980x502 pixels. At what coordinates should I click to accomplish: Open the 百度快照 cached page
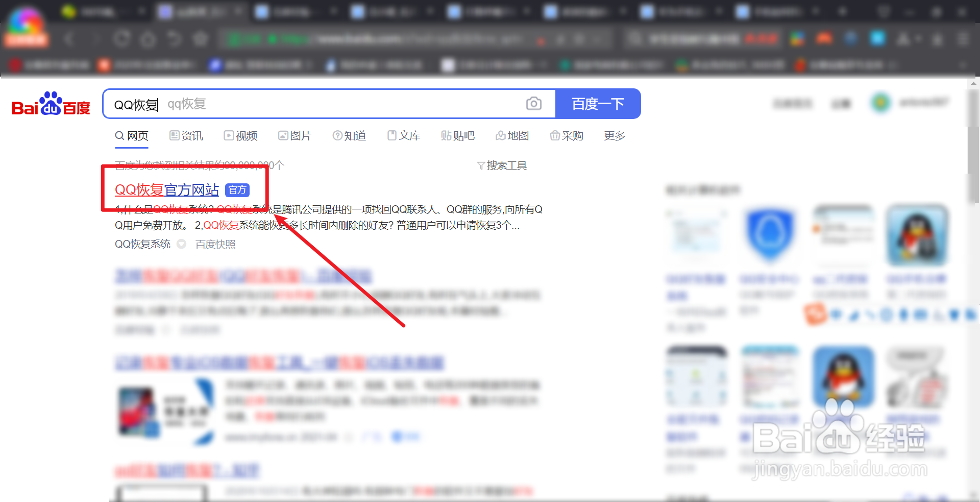pyautogui.click(x=215, y=244)
